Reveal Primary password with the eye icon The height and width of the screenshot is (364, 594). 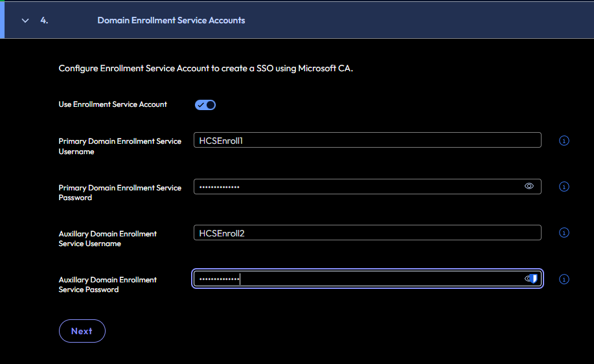[529, 187]
